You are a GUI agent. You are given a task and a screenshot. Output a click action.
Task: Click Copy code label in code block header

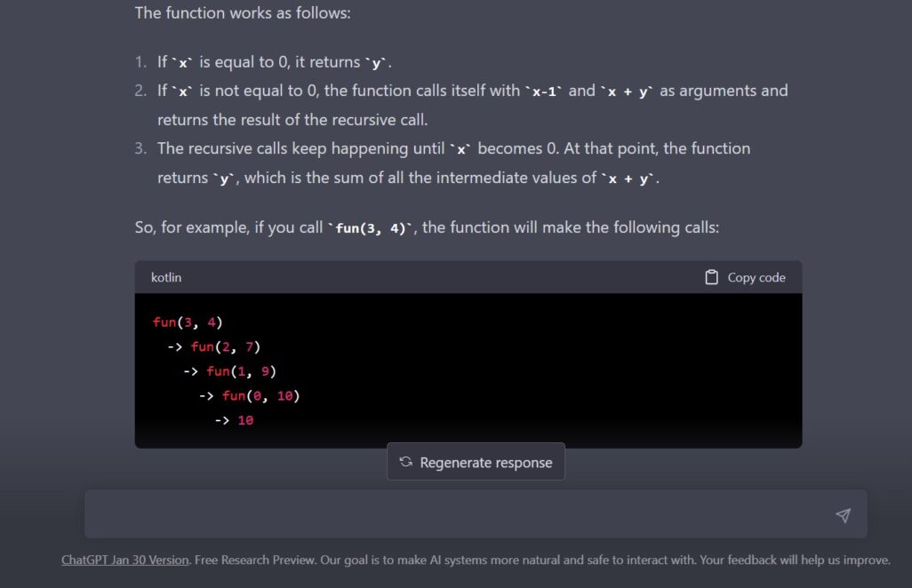[756, 278]
